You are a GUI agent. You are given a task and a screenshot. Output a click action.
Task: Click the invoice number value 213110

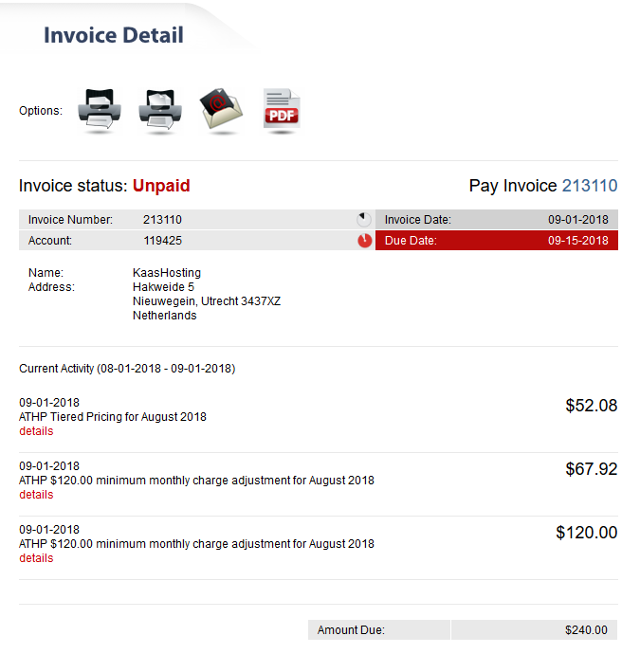pyautogui.click(x=162, y=220)
